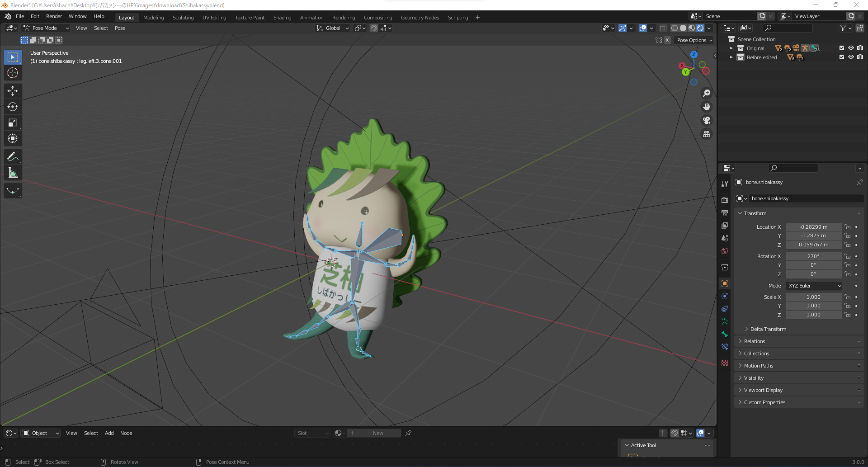
Task: Click the Scale X value slider field
Action: (813, 297)
